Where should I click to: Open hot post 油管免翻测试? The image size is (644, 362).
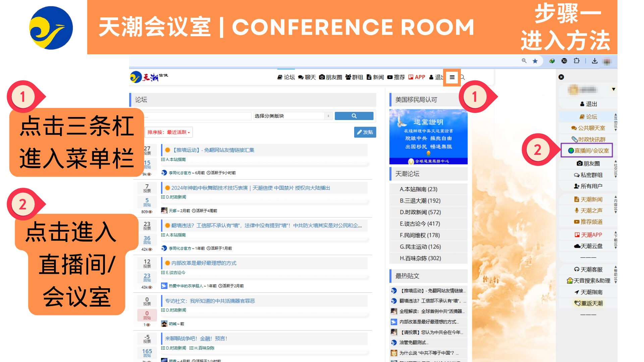coord(414,343)
